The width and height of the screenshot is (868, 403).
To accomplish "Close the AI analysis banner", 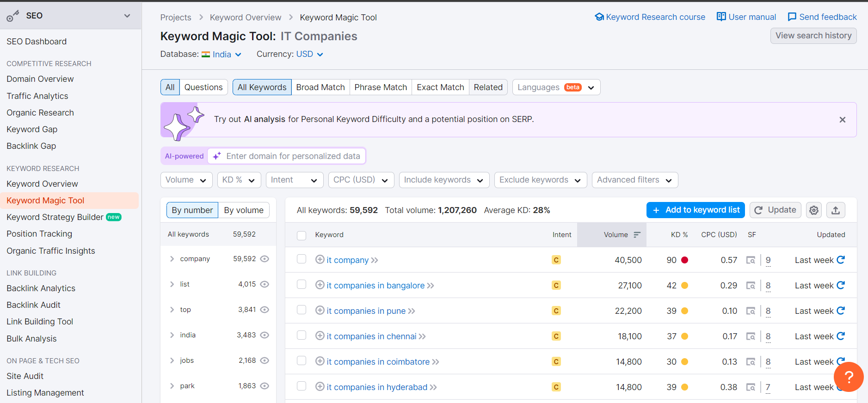I will click(843, 120).
